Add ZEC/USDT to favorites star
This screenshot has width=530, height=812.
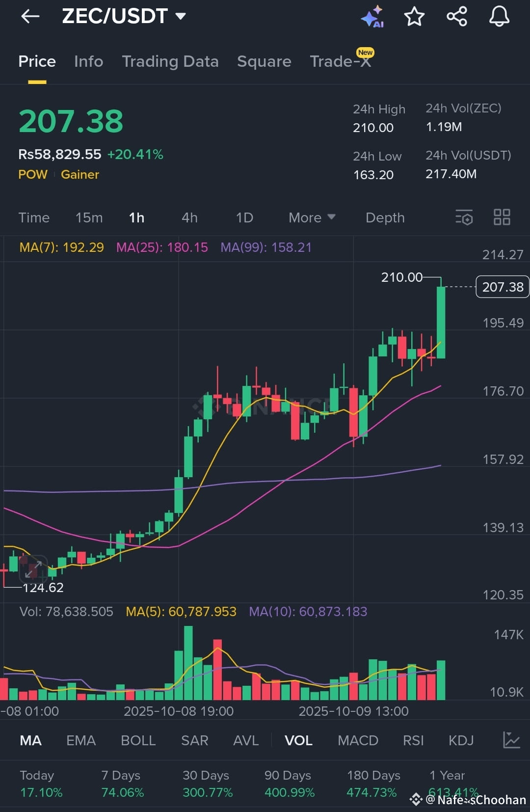coord(414,16)
